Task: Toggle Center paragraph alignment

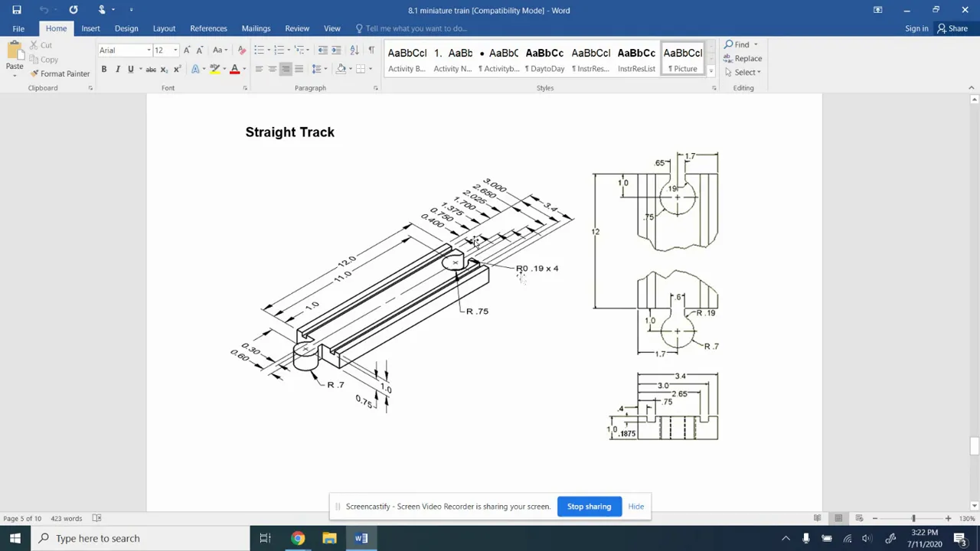Action: pyautogui.click(x=272, y=70)
